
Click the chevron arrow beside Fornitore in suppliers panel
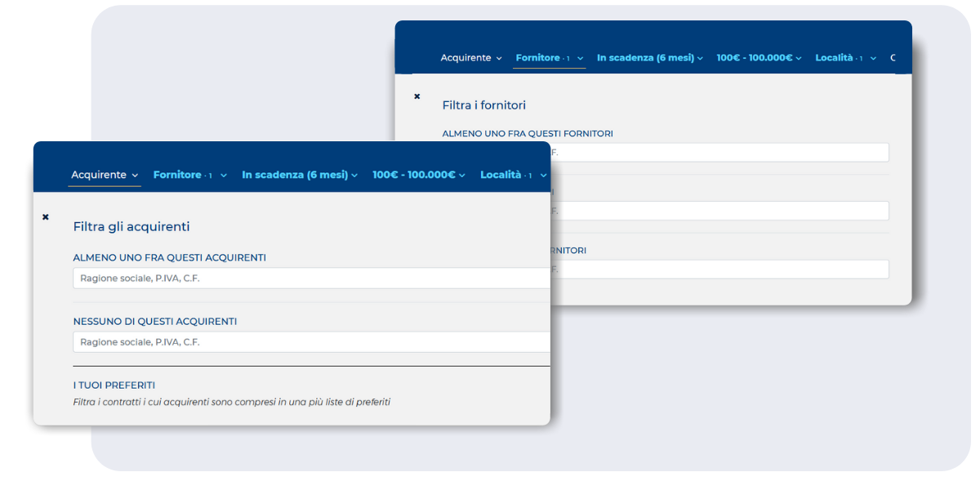(581, 59)
